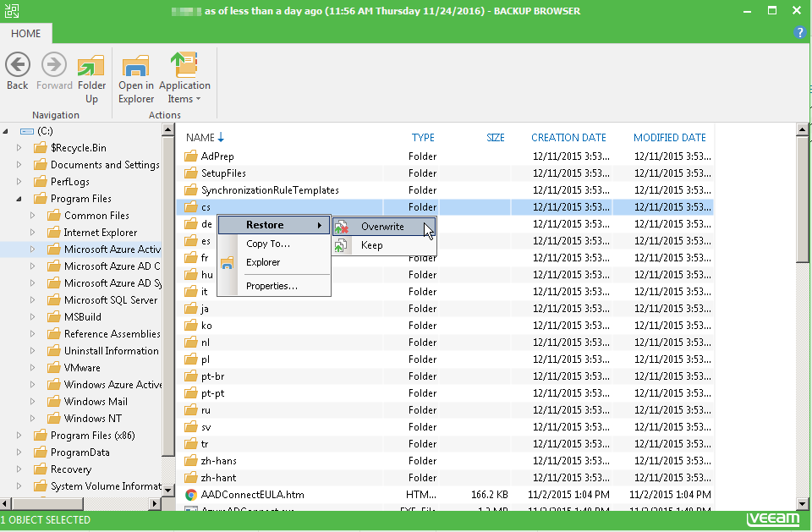Click the cs folder icon

[191, 206]
